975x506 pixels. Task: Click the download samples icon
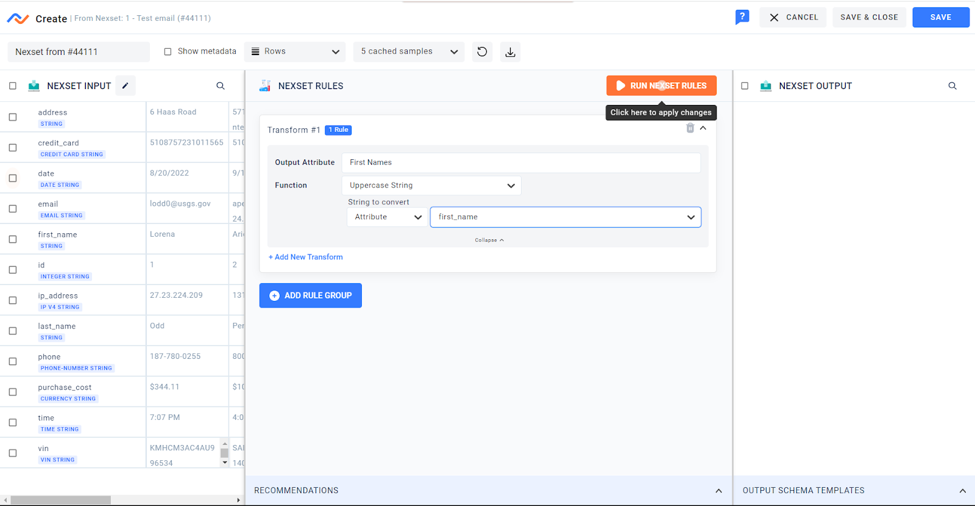click(x=510, y=52)
